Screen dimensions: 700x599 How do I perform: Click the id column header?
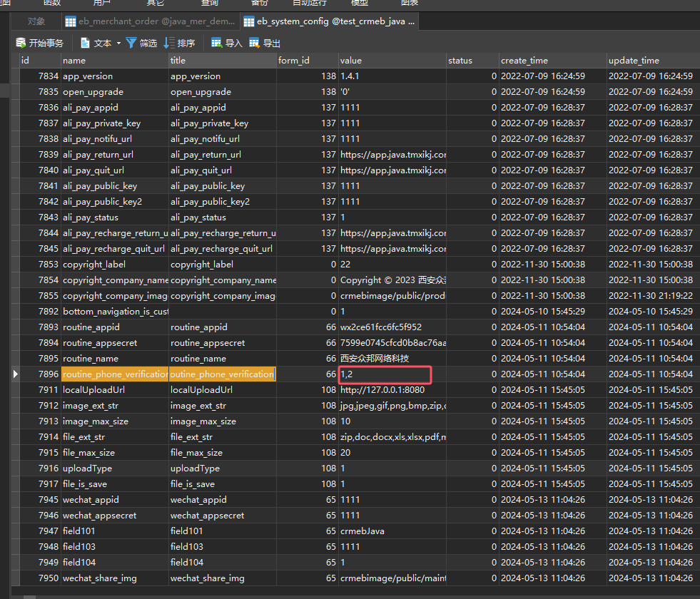click(x=40, y=60)
